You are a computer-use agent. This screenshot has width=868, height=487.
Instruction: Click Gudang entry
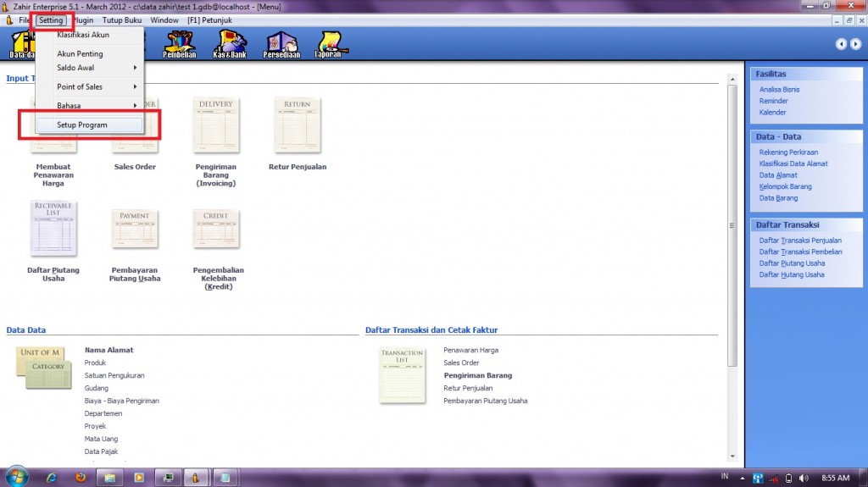97,388
